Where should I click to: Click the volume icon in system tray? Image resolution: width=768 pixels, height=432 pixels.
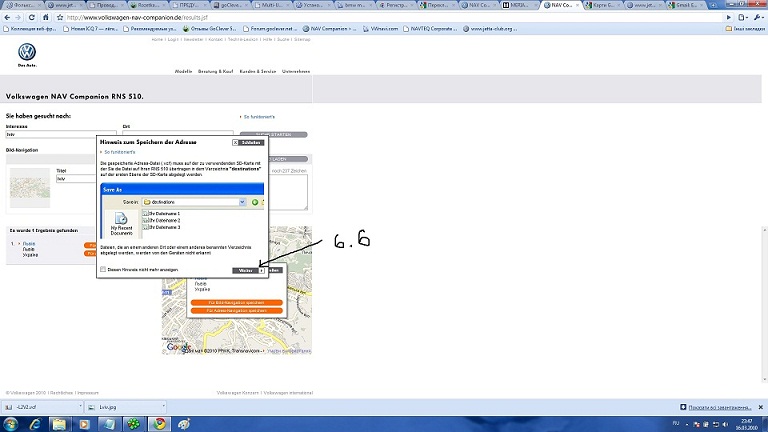click(725, 424)
